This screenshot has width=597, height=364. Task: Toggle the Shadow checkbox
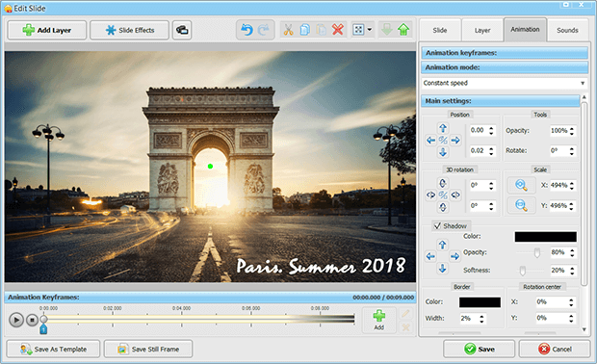(x=437, y=225)
